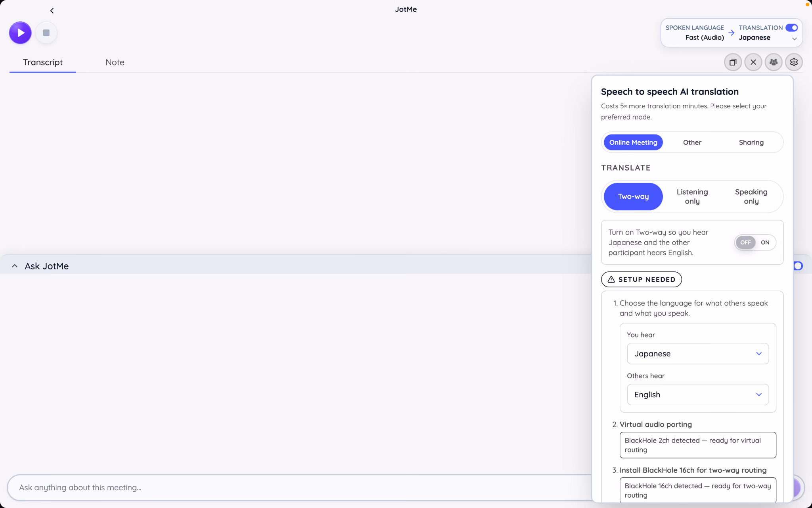Click the Virtual audio porting step label

(x=655, y=424)
